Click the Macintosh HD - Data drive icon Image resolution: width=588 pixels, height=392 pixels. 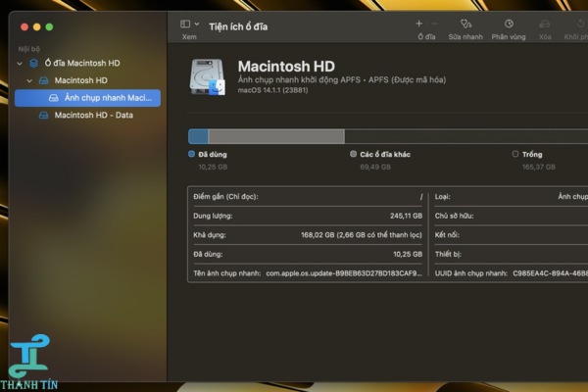pyautogui.click(x=44, y=116)
